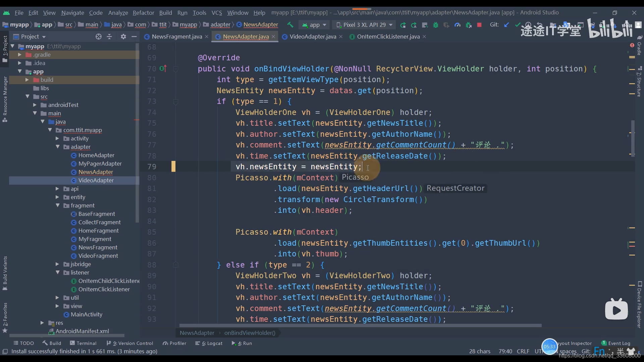Click Collapse All in the Project panel

click(109, 37)
